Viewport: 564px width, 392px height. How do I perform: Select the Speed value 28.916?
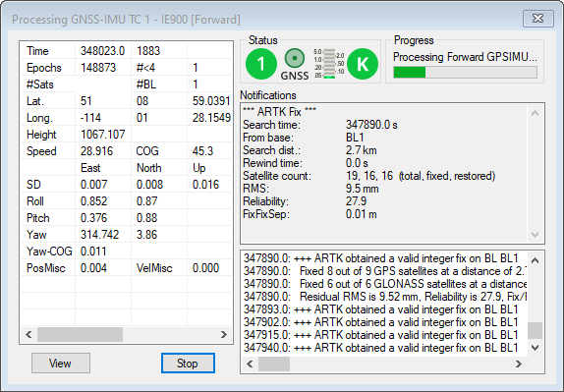[x=96, y=151]
